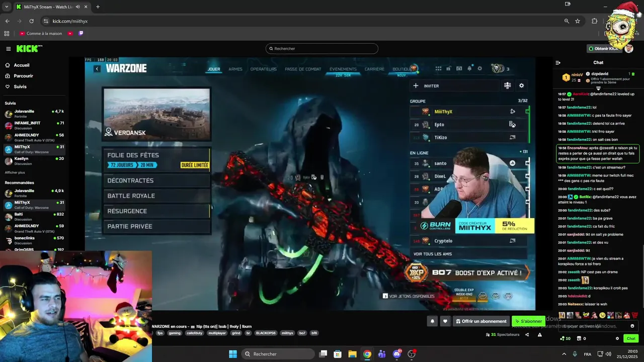The height and width of the screenshot is (362, 644).
Task: Open the Chrome tab search dropdown arrow
Action: [x=7, y=7]
